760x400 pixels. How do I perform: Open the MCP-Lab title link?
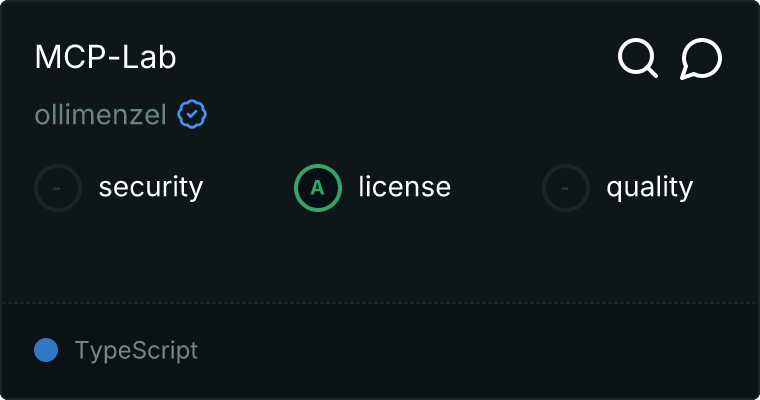(x=105, y=58)
